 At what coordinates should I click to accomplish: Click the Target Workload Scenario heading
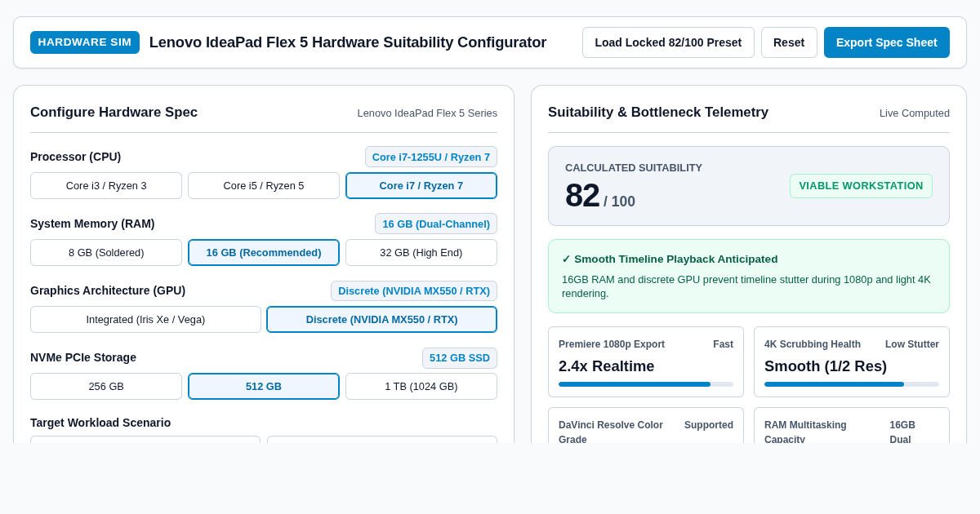tap(100, 423)
